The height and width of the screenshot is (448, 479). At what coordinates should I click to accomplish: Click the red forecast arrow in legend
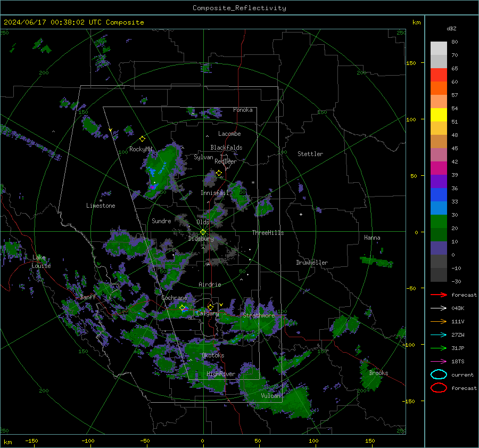tap(439, 295)
